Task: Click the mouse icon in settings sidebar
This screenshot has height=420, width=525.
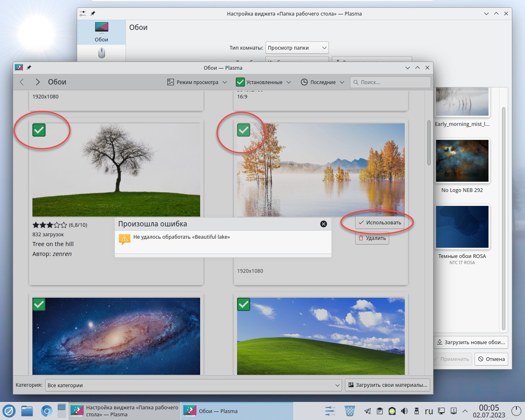Action: (x=101, y=53)
